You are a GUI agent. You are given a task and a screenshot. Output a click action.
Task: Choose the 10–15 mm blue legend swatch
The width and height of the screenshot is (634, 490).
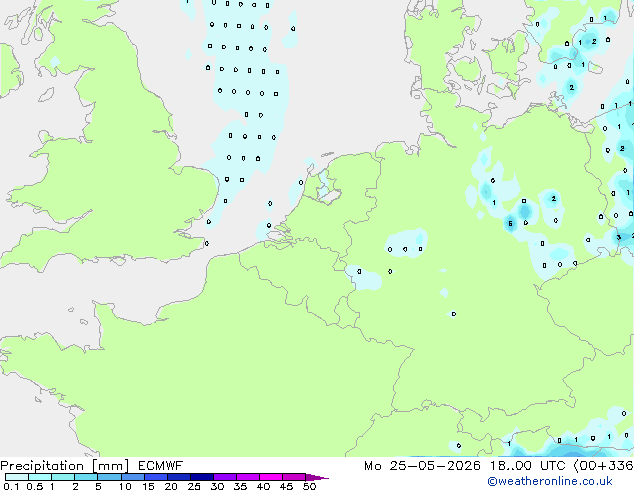[132, 477]
